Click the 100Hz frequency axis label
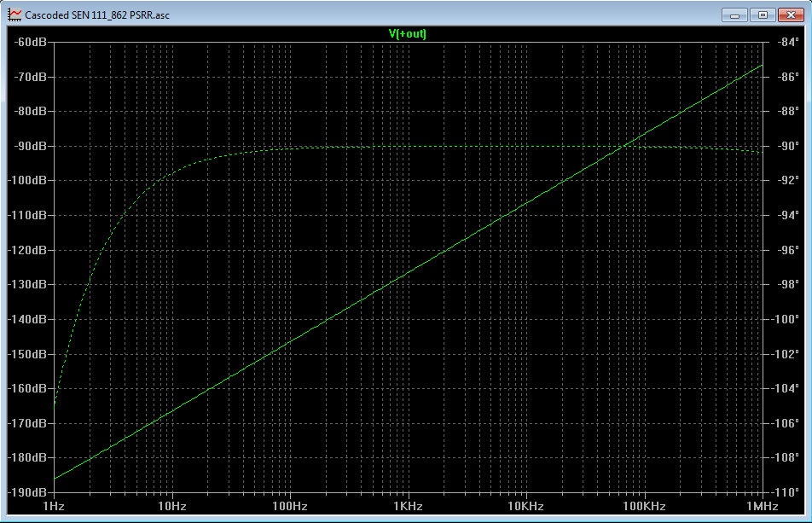This screenshot has height=523, width=812. point(290,507)
